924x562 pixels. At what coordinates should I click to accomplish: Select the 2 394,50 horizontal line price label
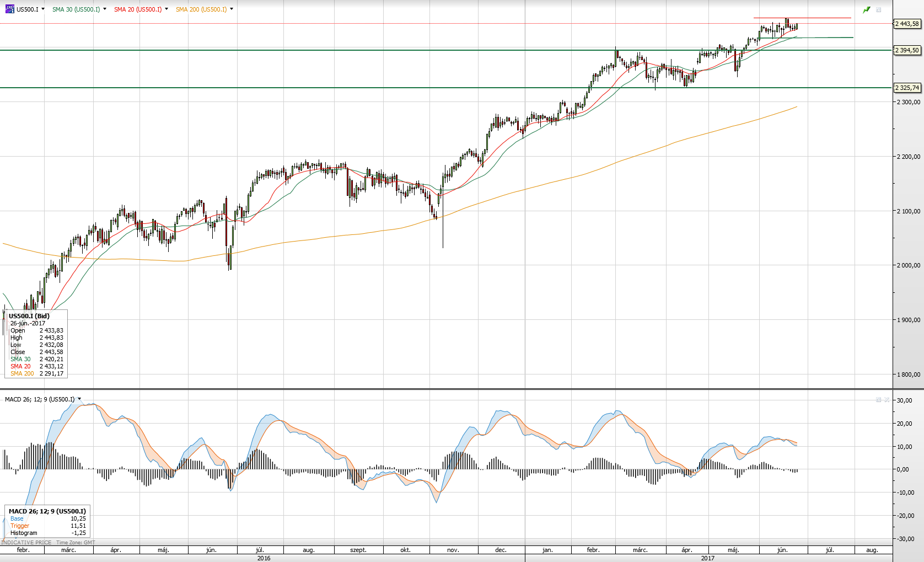[907, 50]
